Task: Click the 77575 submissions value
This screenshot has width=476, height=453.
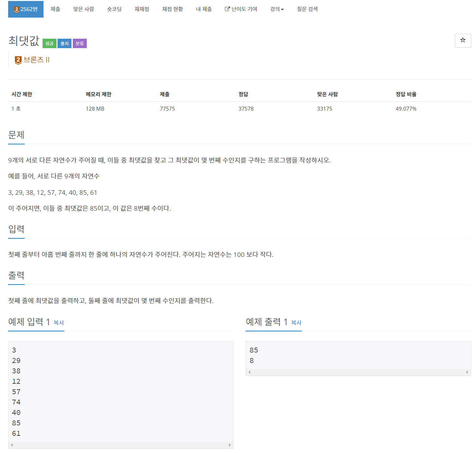Action: coord(167,109)
